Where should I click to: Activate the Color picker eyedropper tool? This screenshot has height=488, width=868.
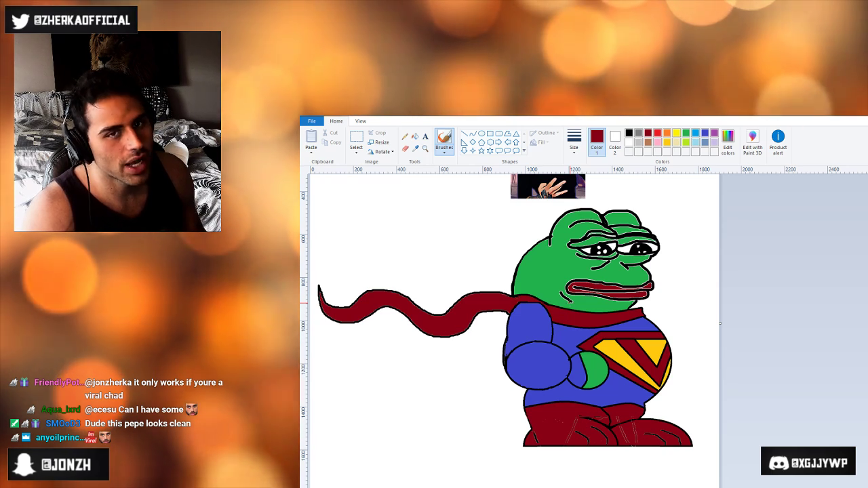pyautogui.click(x=415, y=148)
